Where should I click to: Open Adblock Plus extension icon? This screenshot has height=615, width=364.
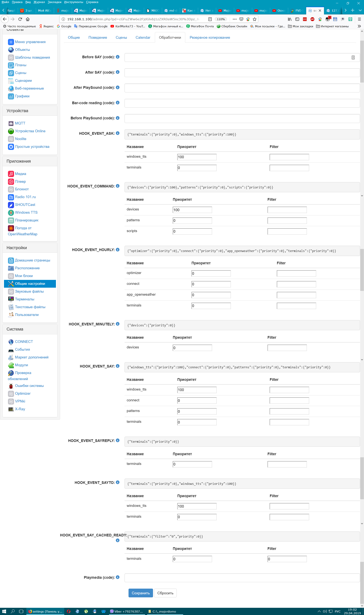coord(312,19)
